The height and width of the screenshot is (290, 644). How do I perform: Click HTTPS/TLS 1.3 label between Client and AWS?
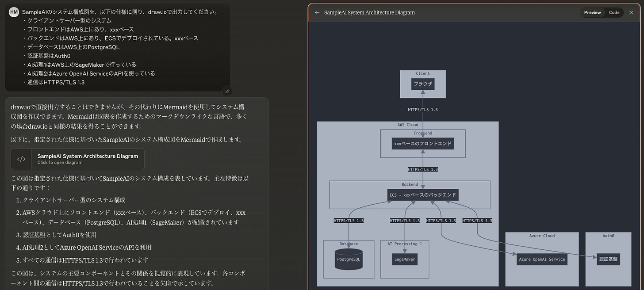(x=423, y=110)
